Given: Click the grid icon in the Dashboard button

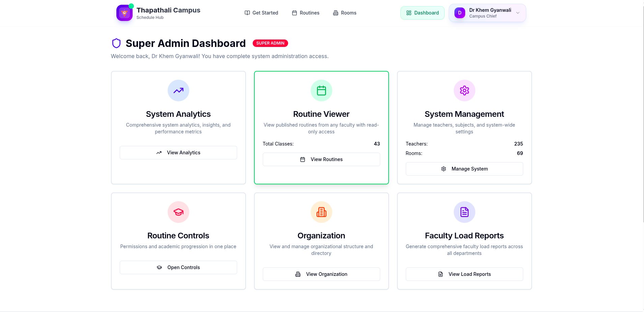Looking at the screenshot, I should point(409,13).
